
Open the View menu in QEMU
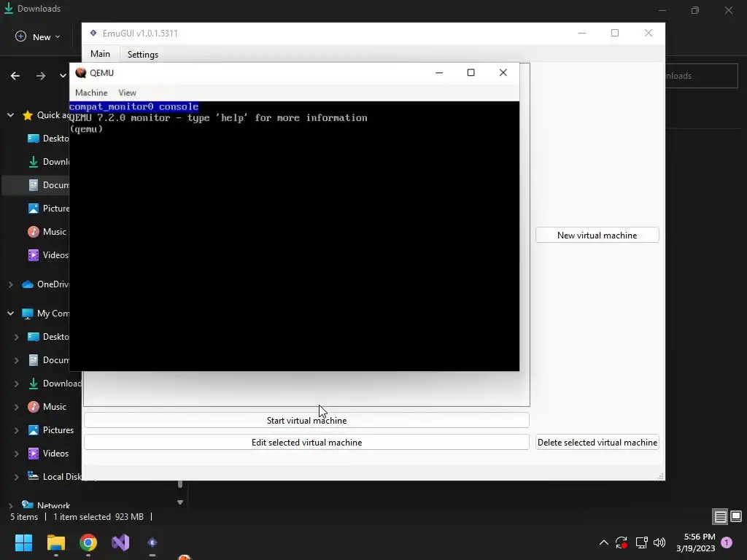click(x=127, y=93)
